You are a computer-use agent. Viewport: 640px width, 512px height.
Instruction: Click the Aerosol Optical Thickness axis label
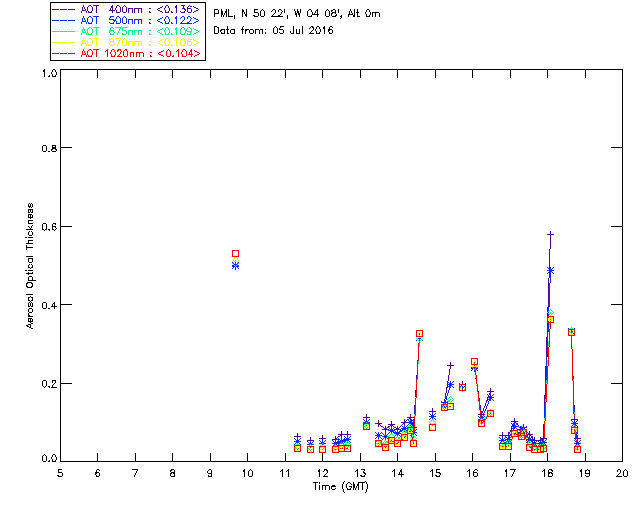click(30, 266)
